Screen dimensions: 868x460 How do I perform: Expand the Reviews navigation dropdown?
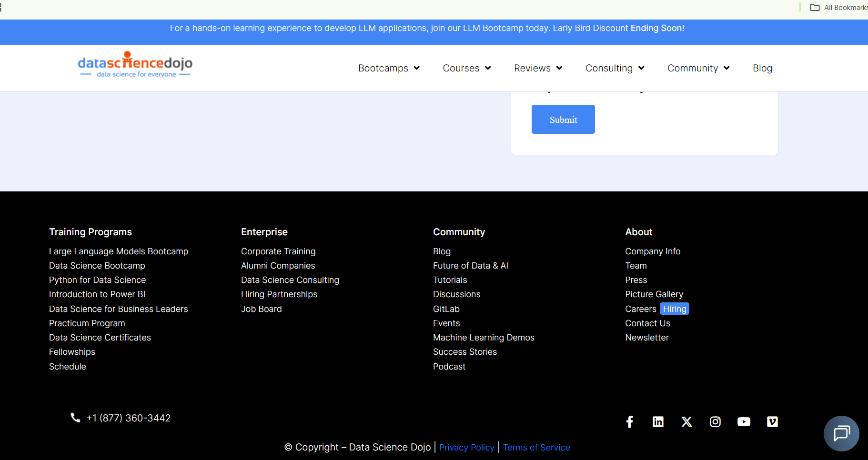538,68
